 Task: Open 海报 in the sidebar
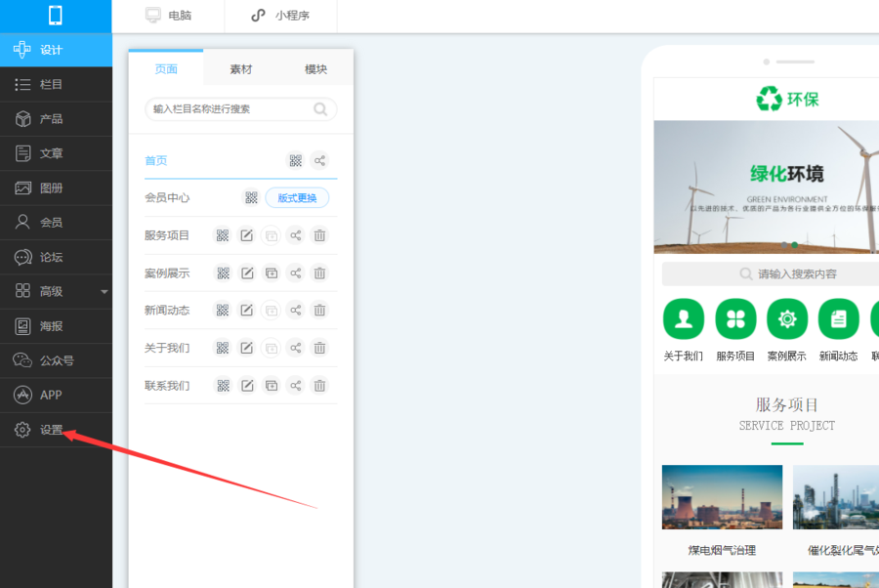click(x=56, y=326)
